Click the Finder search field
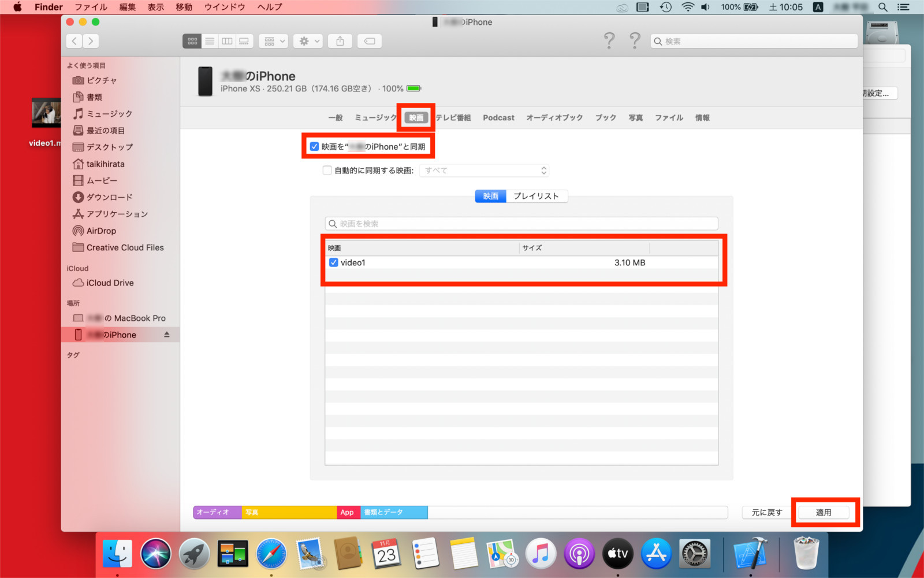This screenshot has height=578, width=924. 754,41
